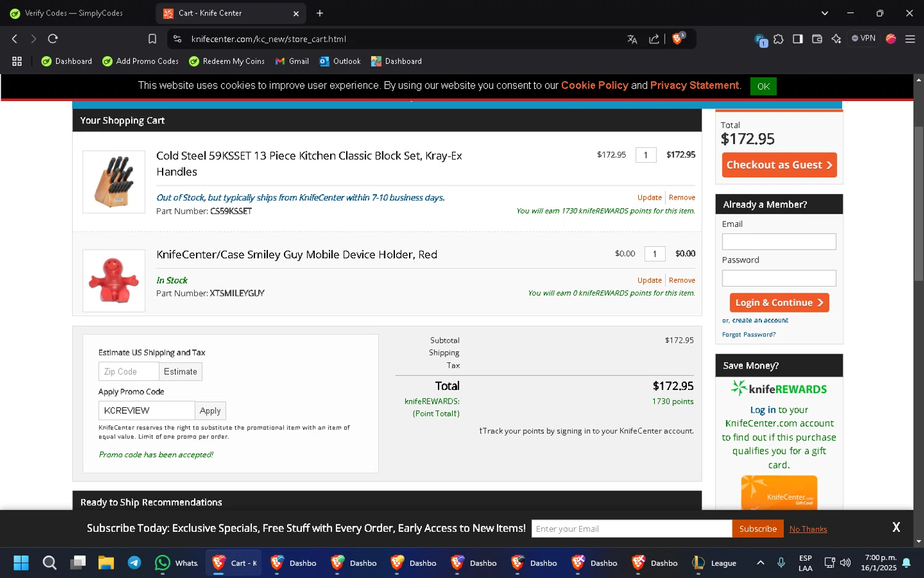
Task: Open Telegram from the taskbar
Action: 134,563
